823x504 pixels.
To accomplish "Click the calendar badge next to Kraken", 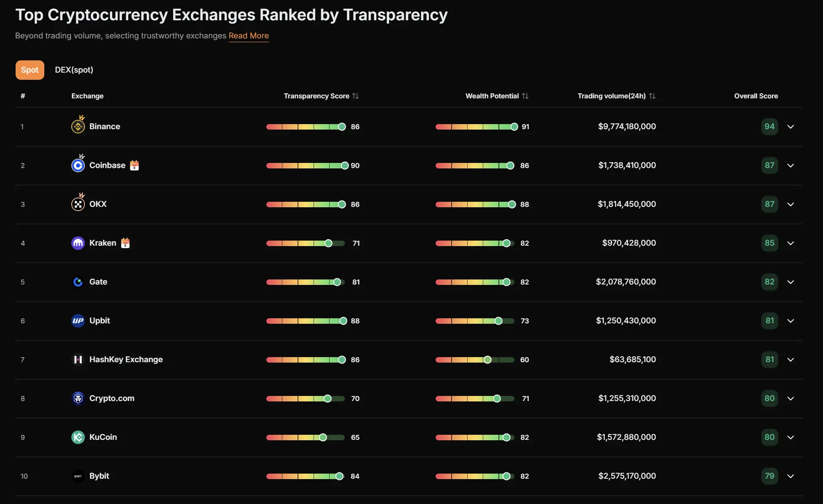I will (x=125, y=243).
